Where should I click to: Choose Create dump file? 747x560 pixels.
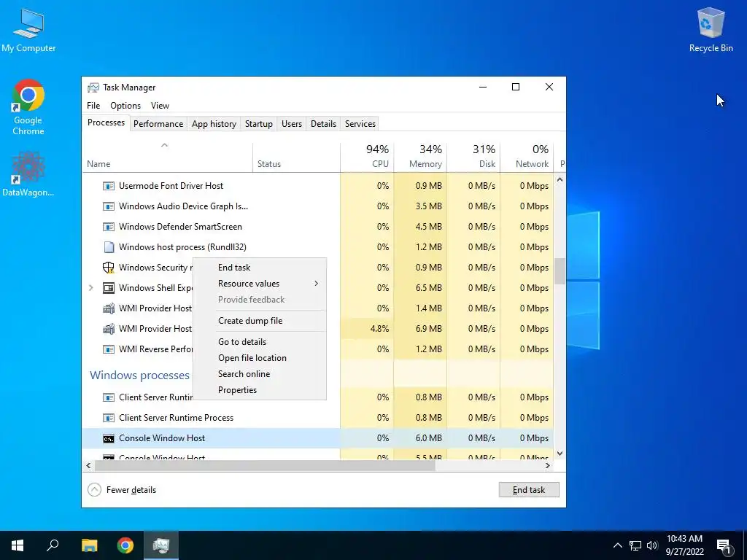(x=259, y=321)
